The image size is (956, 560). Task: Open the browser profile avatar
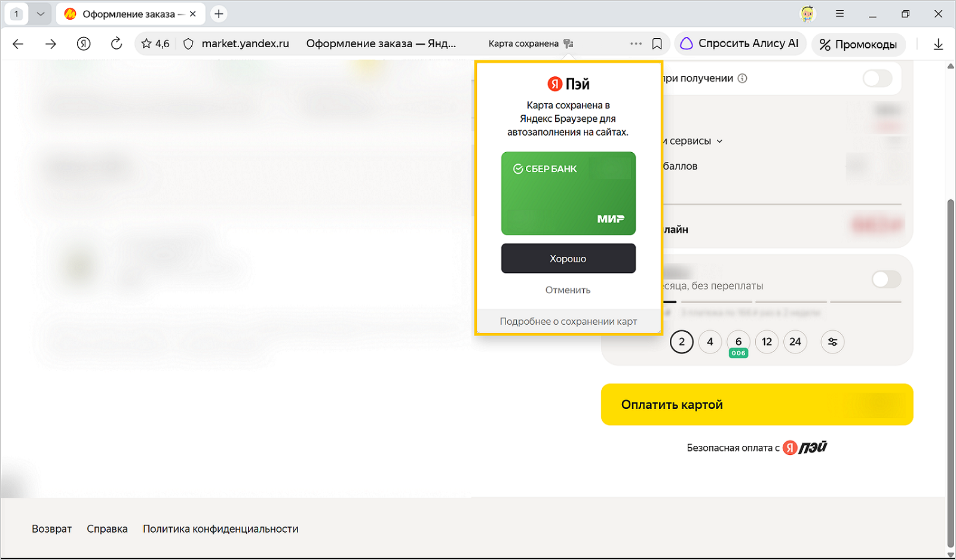coord(807,14)
